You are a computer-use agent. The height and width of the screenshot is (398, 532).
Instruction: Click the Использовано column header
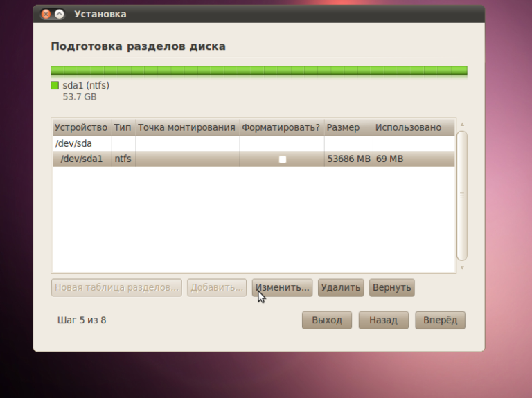click(413, 127)
